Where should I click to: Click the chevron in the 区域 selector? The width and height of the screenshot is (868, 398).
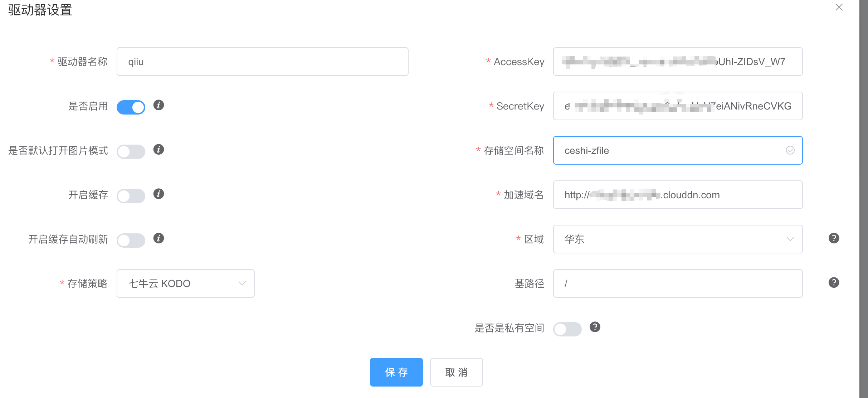[791, 239]
